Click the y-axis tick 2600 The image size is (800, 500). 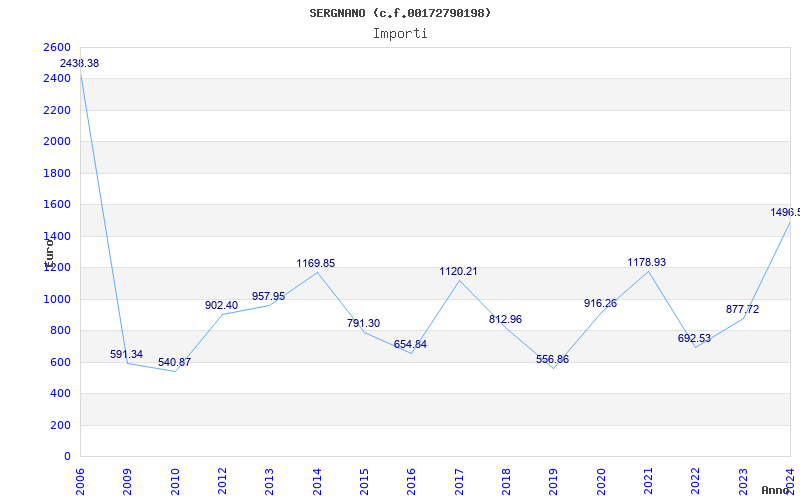coord(57,47)
